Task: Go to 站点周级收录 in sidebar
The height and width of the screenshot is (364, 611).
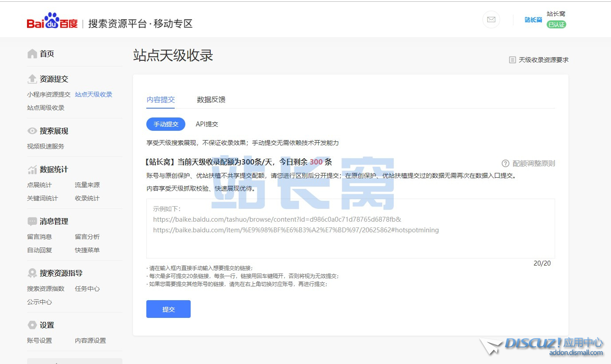Action: coord(46,108)
